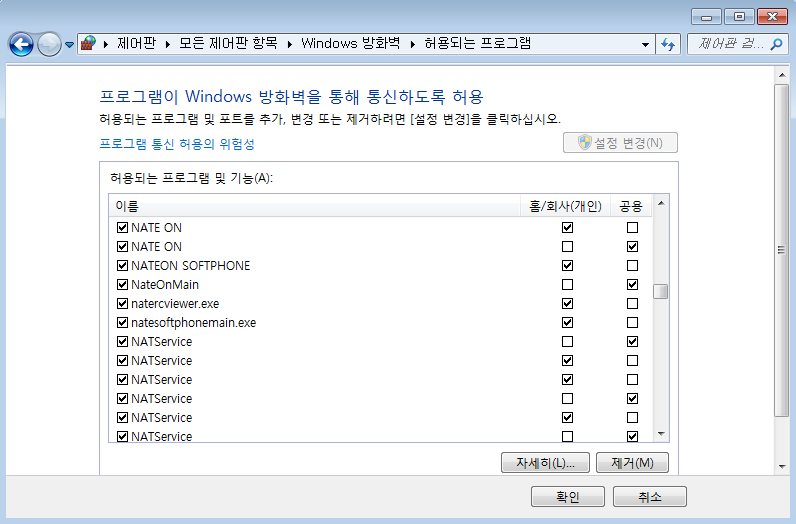
Task: Expand the arrow after 모든 제어판 항목
Action: tap(289, 45)
